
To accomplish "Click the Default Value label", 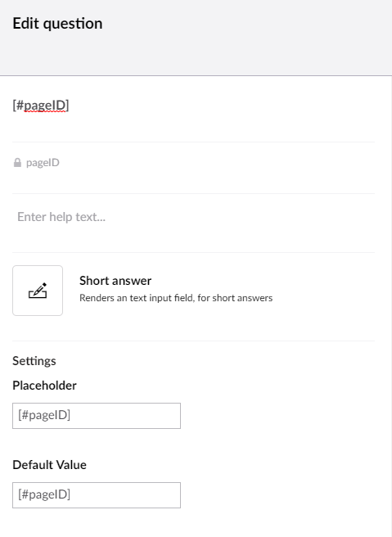I will click(x=50, y=465).
